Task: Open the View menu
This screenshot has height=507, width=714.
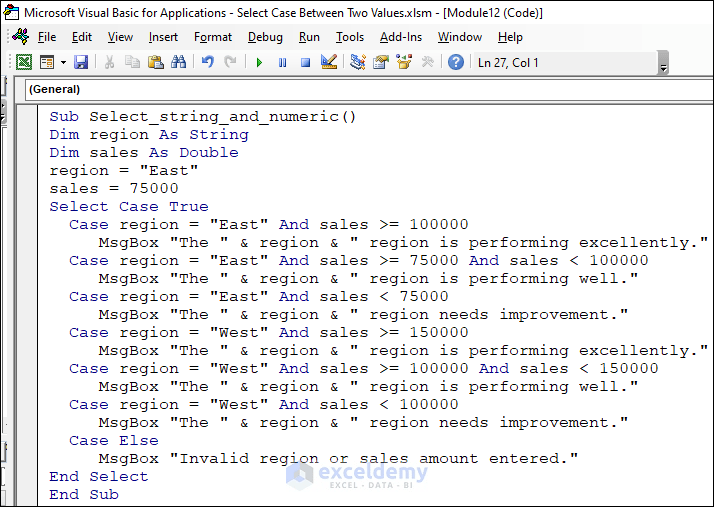Action: coord(120,37)
